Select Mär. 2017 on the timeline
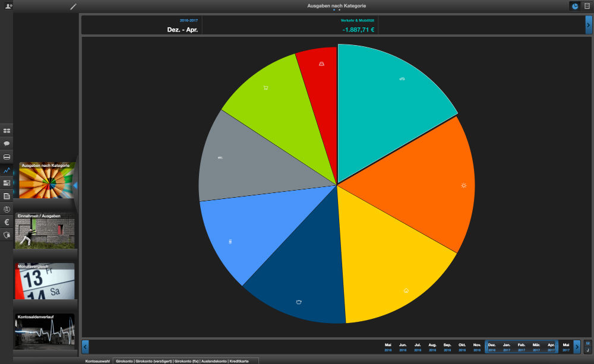This screenshot has height=364, width=594. coord(536,347)
